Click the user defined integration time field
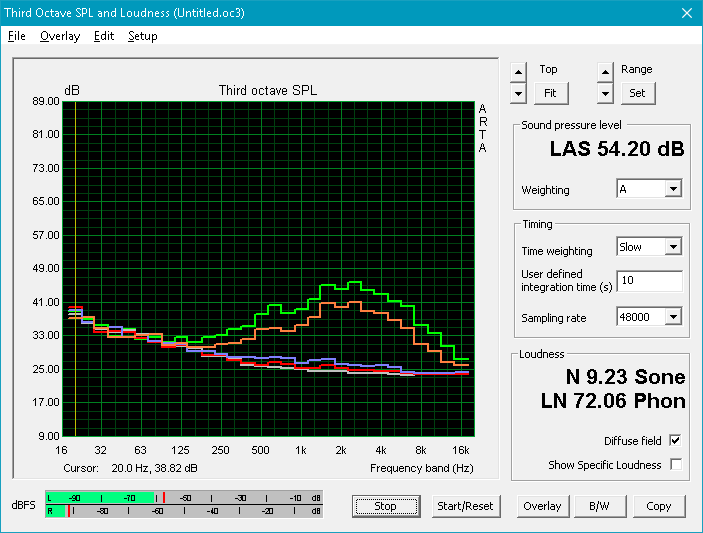The image size is (703, 533). (650, 281)
